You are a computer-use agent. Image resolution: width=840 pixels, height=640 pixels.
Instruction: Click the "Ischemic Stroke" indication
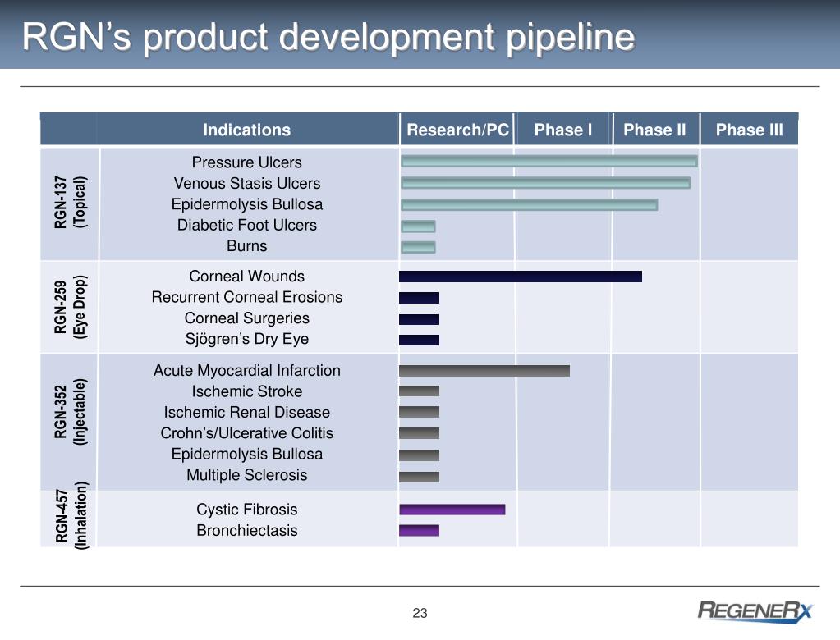(x=247, y=391)
